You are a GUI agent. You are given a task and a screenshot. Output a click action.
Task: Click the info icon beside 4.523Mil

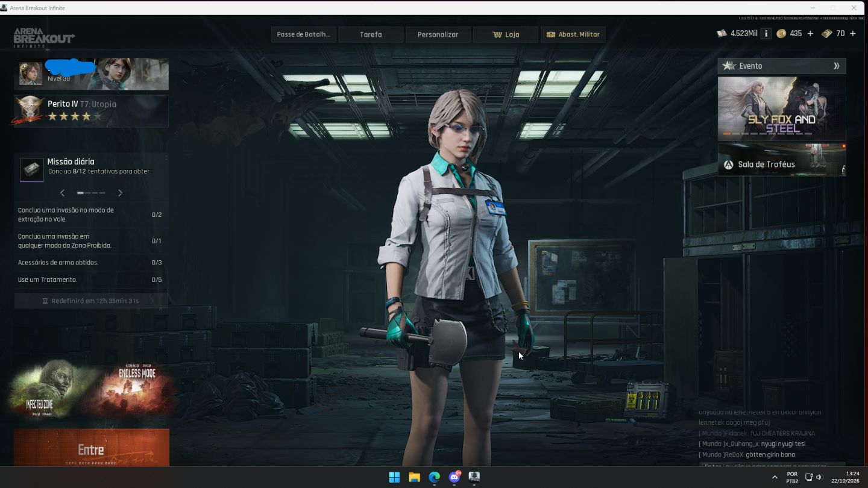coord(766,34)
